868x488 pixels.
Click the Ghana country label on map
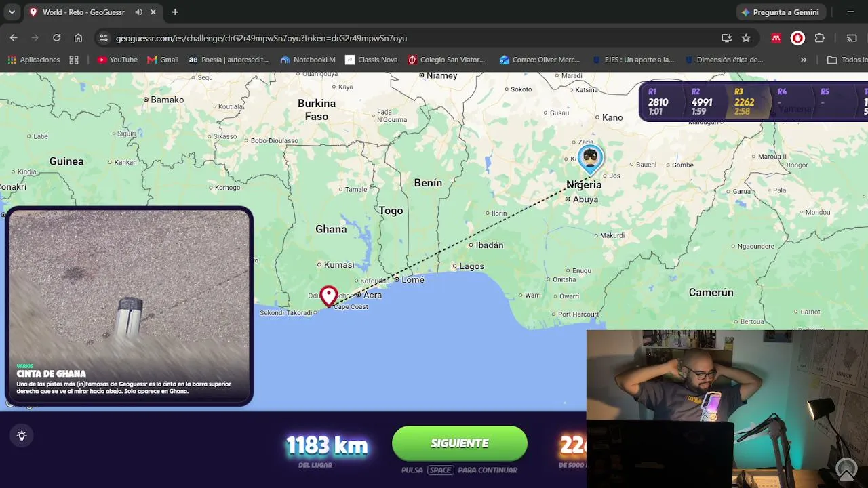click(x=331, y=229)
